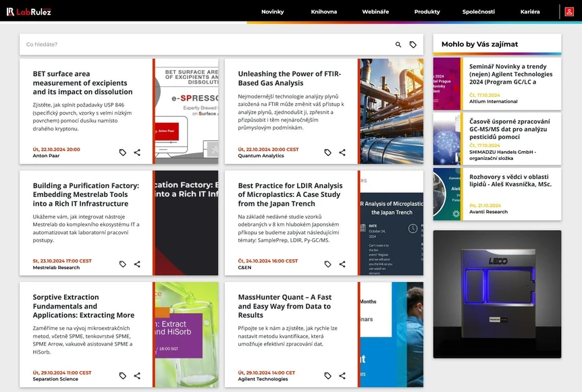
Task: Open the user account icon in header
Action: click(x=569, y=11)
